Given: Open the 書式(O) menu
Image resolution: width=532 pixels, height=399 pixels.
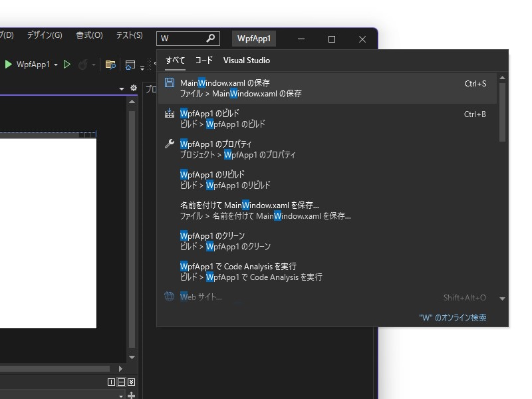Looking at the screenshot, I should point(89,35).
